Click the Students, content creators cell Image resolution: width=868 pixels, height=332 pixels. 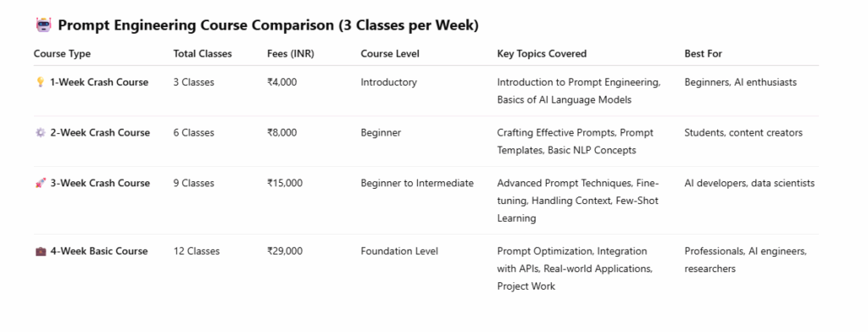tap(743, 133)
